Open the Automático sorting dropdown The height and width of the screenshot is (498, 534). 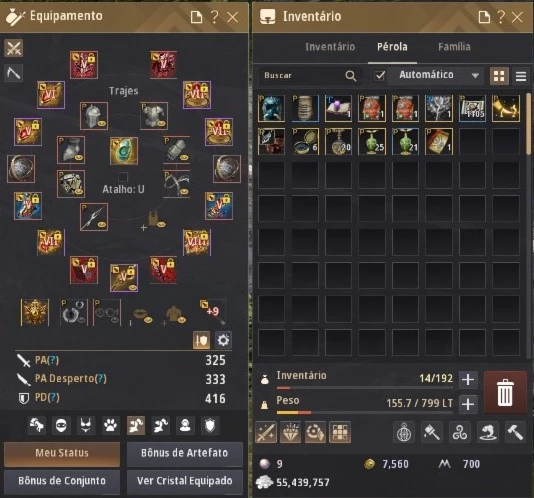[x=438, y=75]
